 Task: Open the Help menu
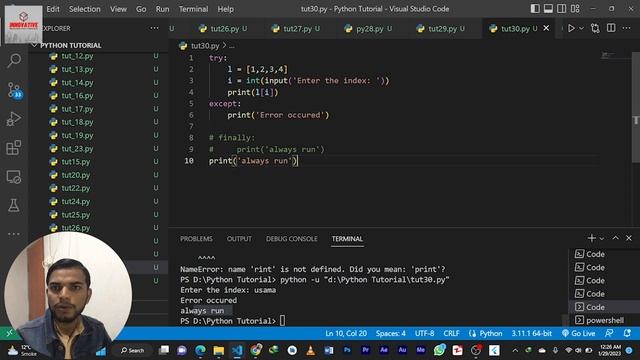[x=225, y=9]
